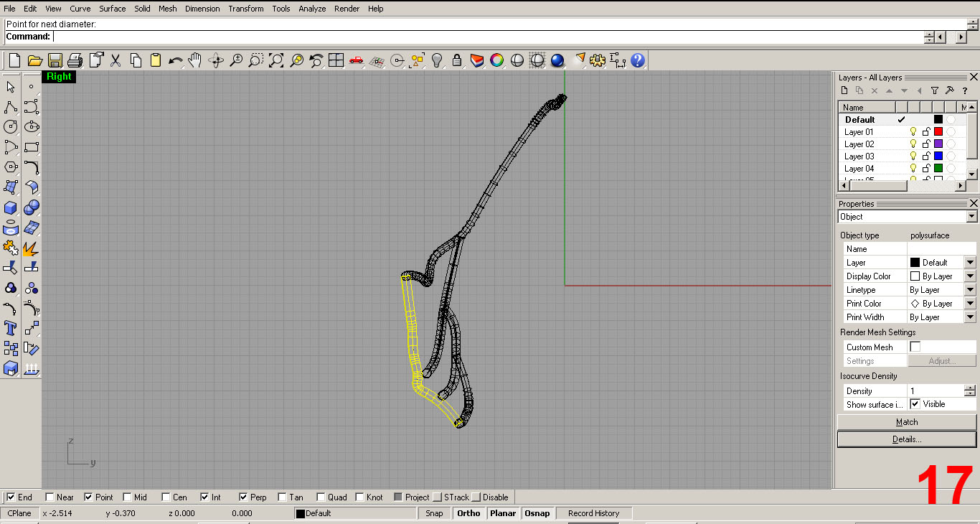Viewport: 980px width, 524px height.
Task: Click the layer filter funnel icon
Action: [x=934, y=90]
